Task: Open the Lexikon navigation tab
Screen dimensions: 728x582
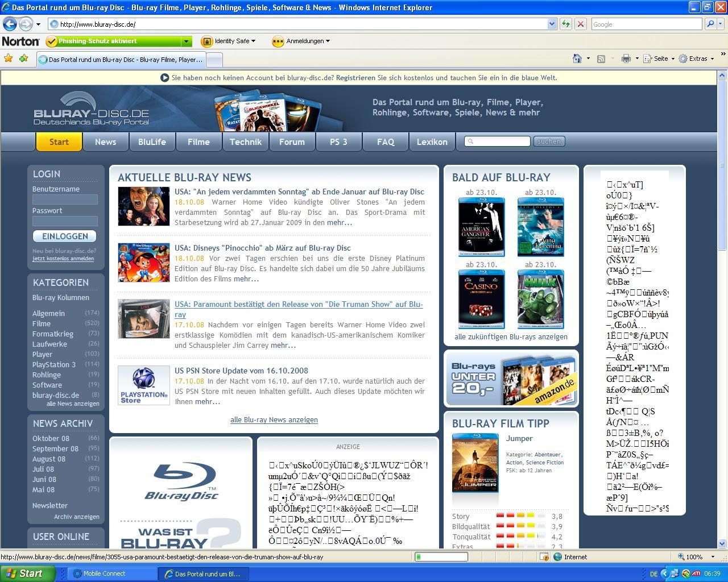Action: [432, 142]
